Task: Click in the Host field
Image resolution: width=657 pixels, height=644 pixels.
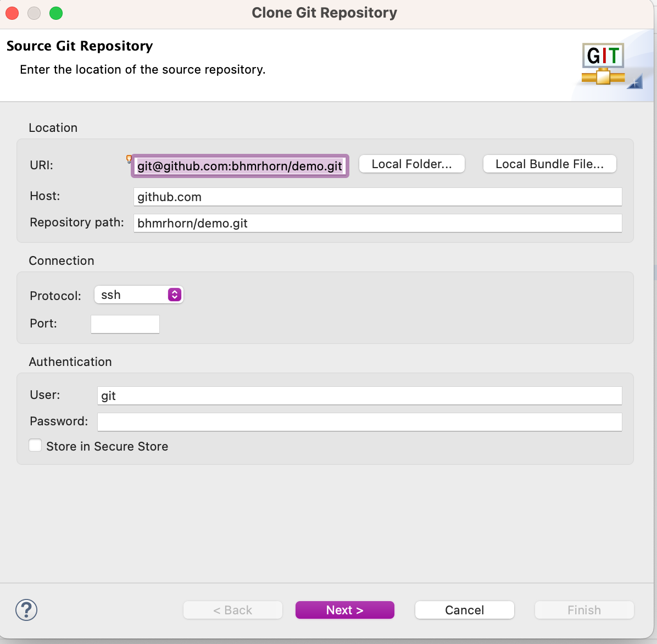Action: click(377, 197)
